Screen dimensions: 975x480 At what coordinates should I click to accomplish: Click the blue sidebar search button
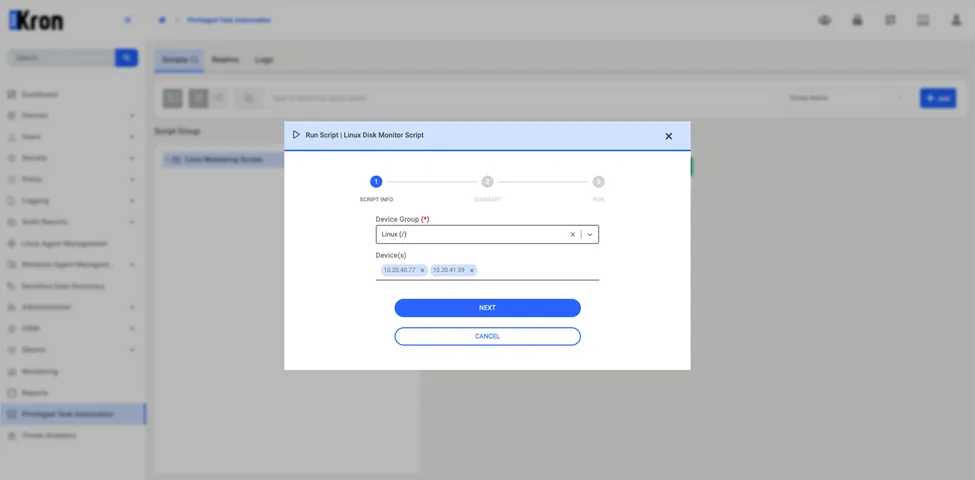coord(126,58)
